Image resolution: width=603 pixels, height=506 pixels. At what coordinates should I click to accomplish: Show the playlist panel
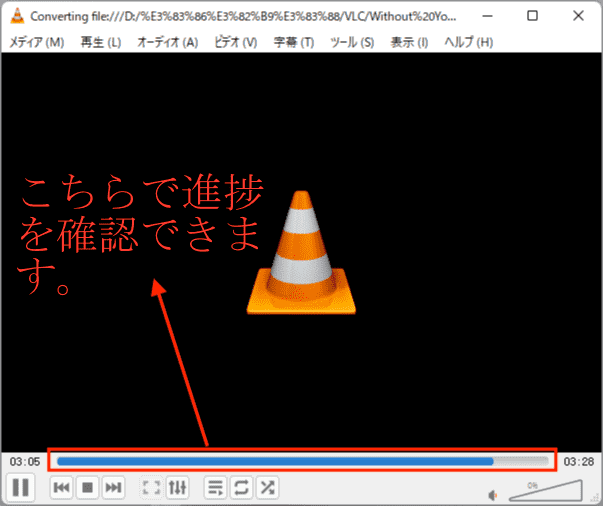(215, 488)
